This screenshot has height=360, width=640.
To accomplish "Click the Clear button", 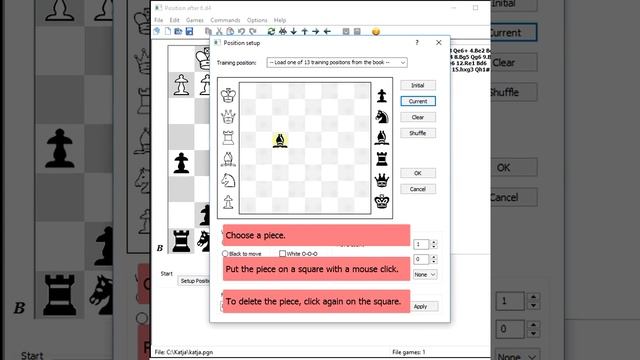I will click(x=418, y=117).
